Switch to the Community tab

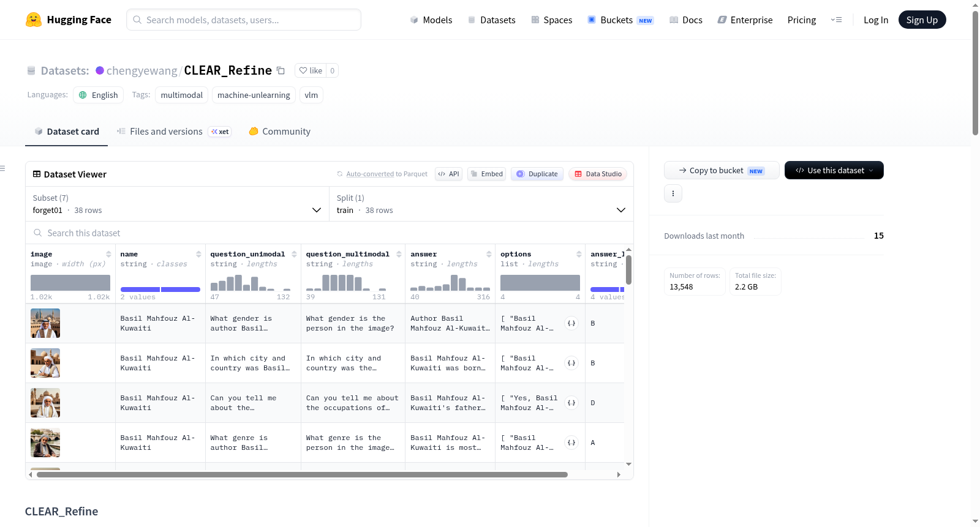tap(279, 131)
